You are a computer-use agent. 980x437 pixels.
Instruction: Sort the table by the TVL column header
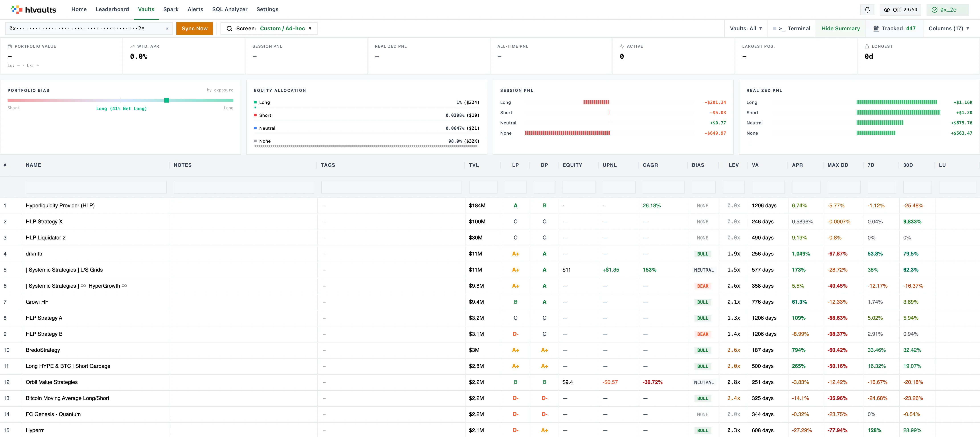click(474, 165)
